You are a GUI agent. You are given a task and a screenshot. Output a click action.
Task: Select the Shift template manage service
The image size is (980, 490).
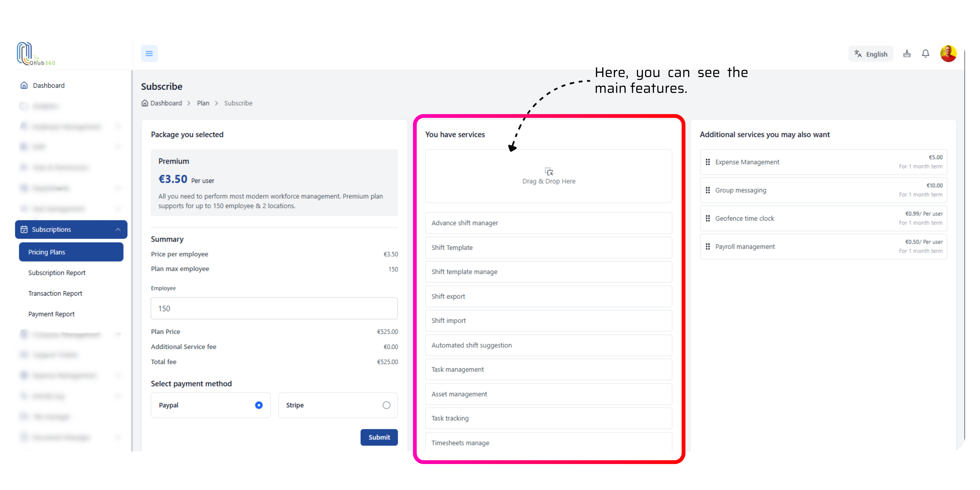[x=549, y=272]
